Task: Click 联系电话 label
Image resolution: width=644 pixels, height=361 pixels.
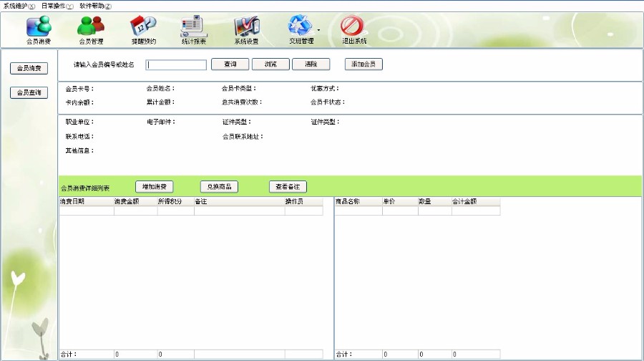Action: pyautogui.click(x=79, y=137)
